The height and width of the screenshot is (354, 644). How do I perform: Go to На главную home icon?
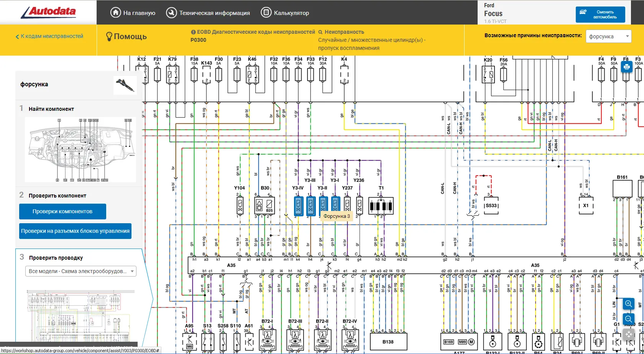point(115,13)
